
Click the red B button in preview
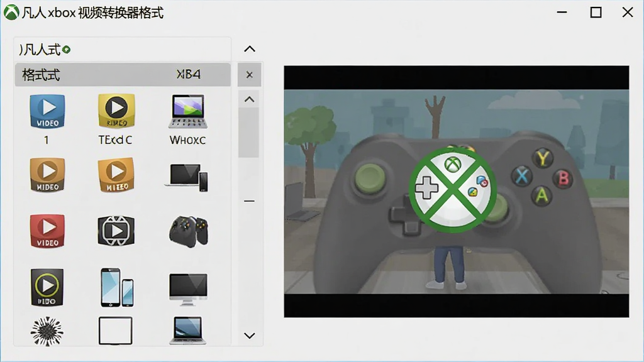[x=563, y=178]
